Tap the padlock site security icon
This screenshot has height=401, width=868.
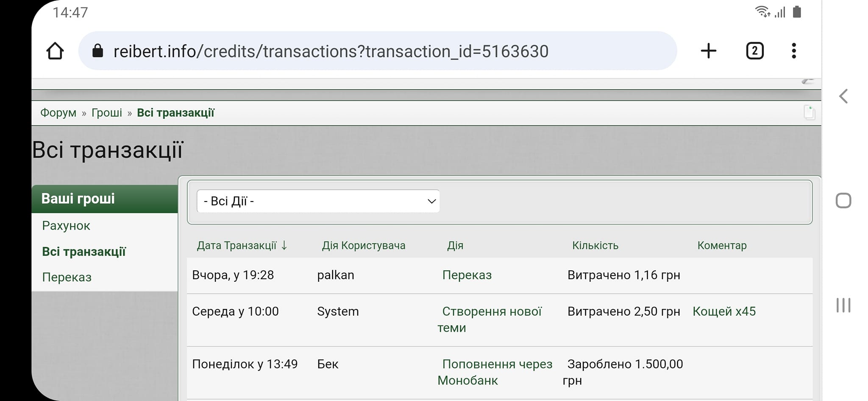click(97, 51)
